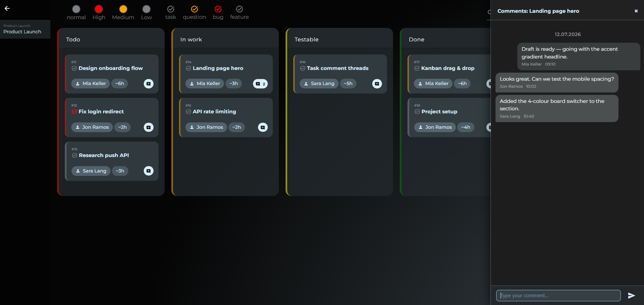This screenshot has height=305, width=644.
Task: Click Mia Keller assignee on Kanban drag & drop
Action: point(433,83)
